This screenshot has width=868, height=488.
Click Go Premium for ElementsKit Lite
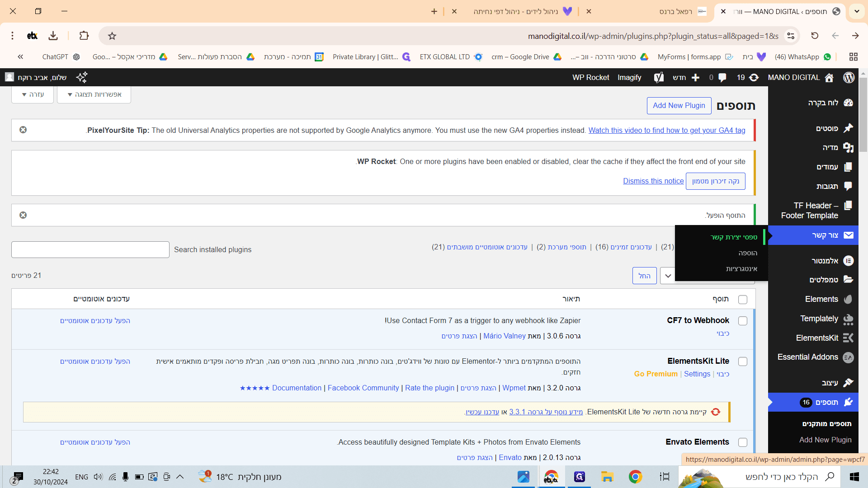pyautogui.click(x=656, y=374)
